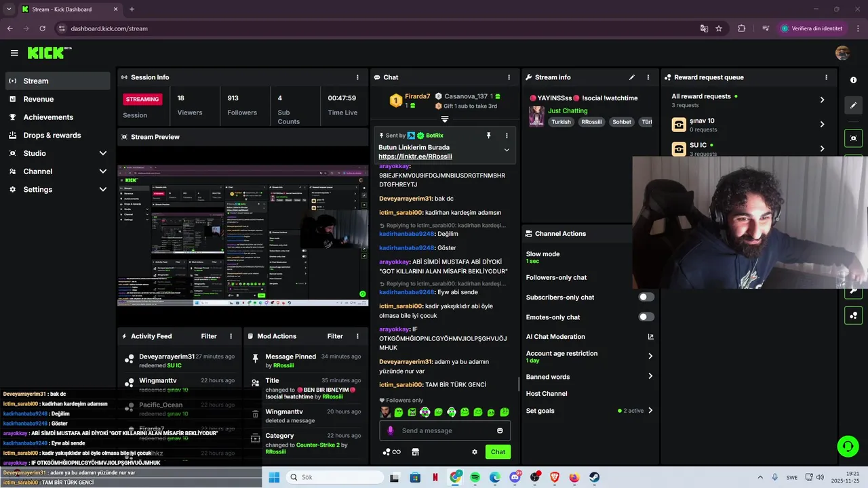Viewport: 868px width, 488px height.
Task: Open Spotify from the taskbar
Action: coord(475,477)
